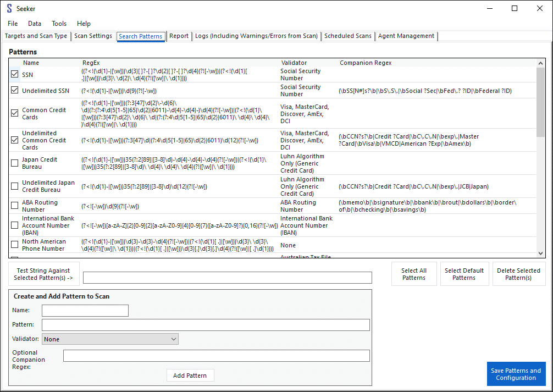553x392 pixels.
Task: Open the Validator dropdown
Action: (x=110, y=339)
